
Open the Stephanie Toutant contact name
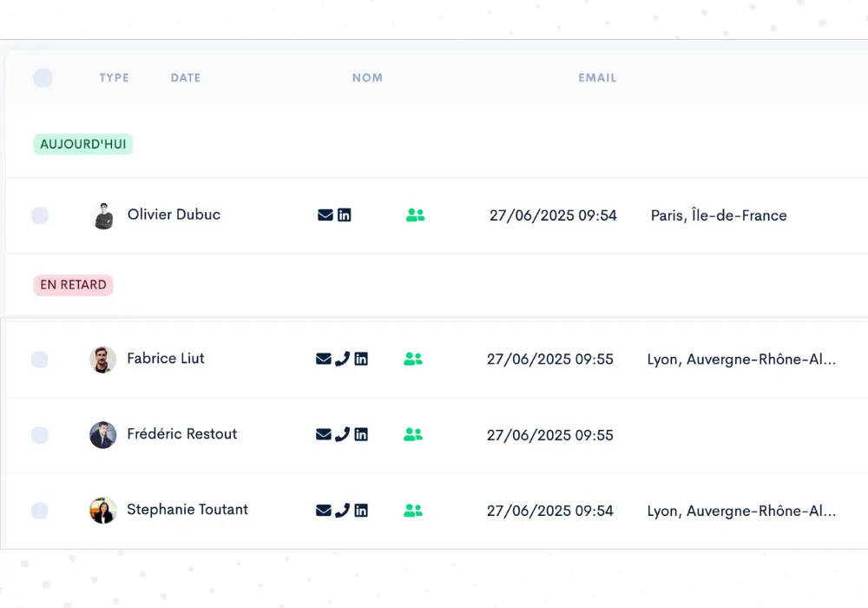(x=187, y=510)
